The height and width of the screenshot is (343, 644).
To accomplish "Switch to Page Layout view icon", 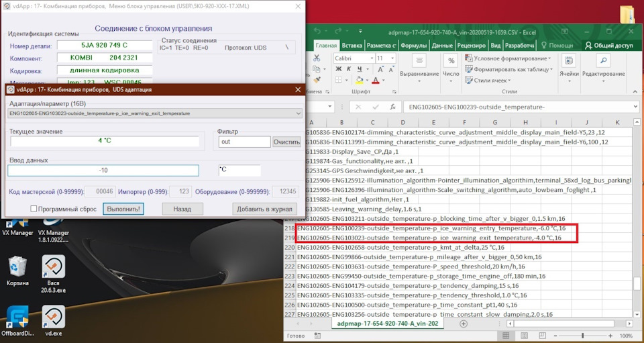I will click(x=524, y=336).
